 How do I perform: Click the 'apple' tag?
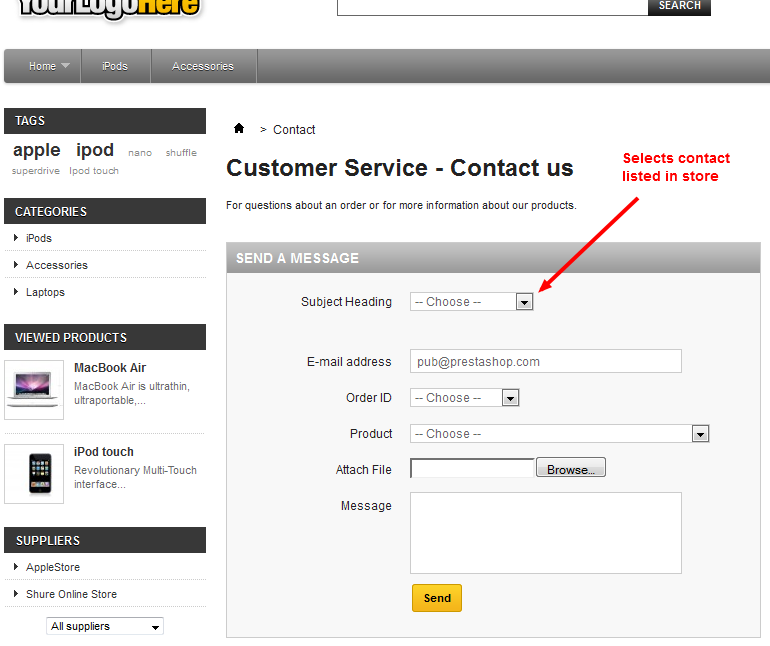[x=37, y=150]
